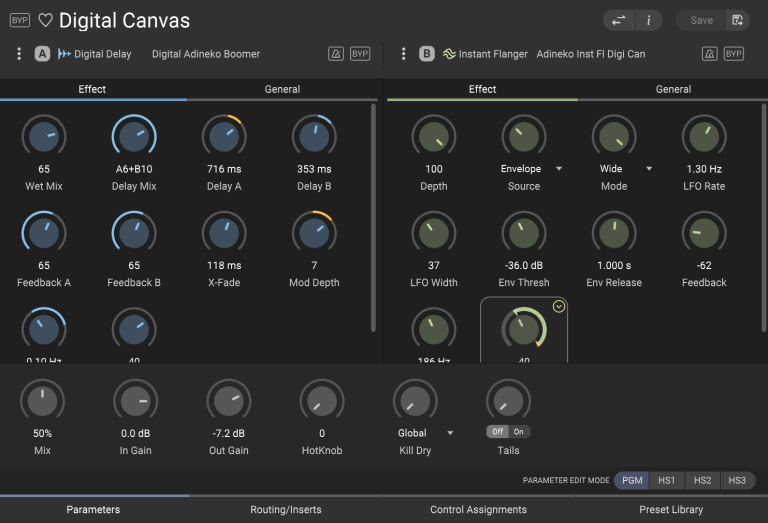768x523 pixels.
Task: Open the Instant Flanger effect selector
Action: tap(493, 54)
